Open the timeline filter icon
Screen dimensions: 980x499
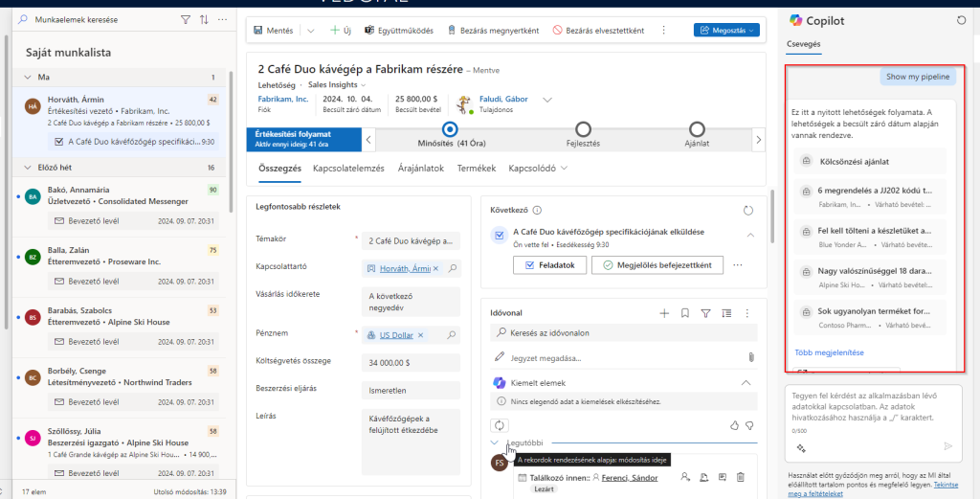705,313
